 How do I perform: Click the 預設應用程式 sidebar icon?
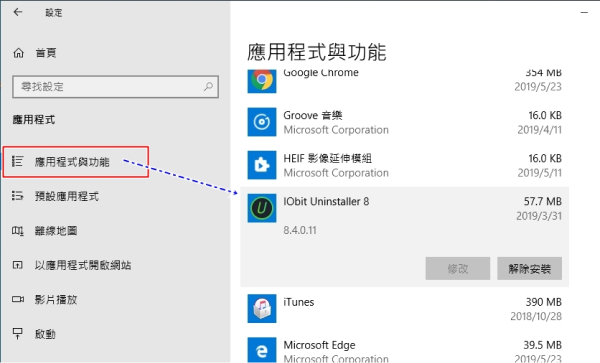click(17, 196)
